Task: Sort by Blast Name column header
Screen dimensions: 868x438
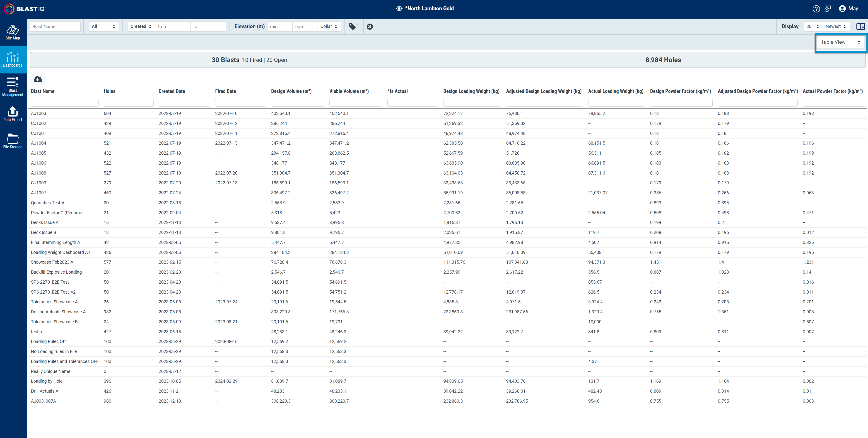Action: tap(42, 91)
